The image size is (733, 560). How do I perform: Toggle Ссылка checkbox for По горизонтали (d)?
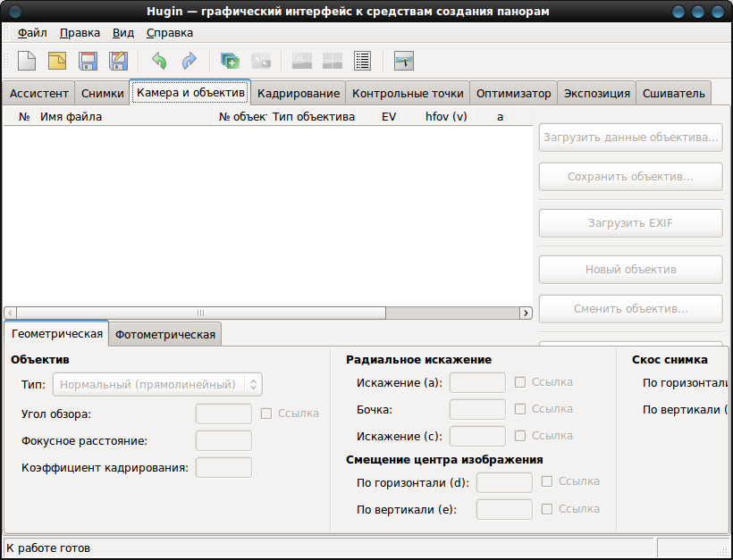[x=546, y=481]
